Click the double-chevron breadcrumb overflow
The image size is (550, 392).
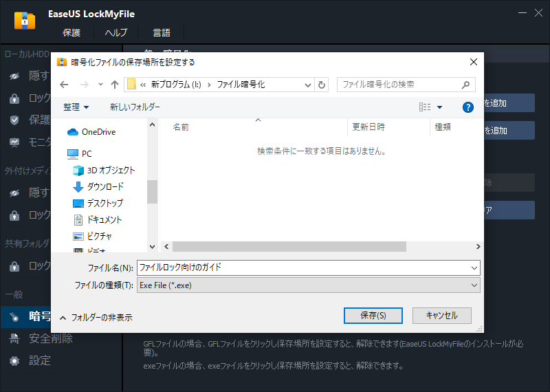pos(143,85)
